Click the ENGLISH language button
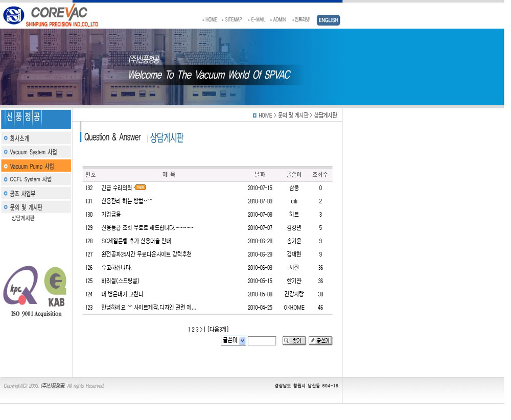 click(328, 20)
